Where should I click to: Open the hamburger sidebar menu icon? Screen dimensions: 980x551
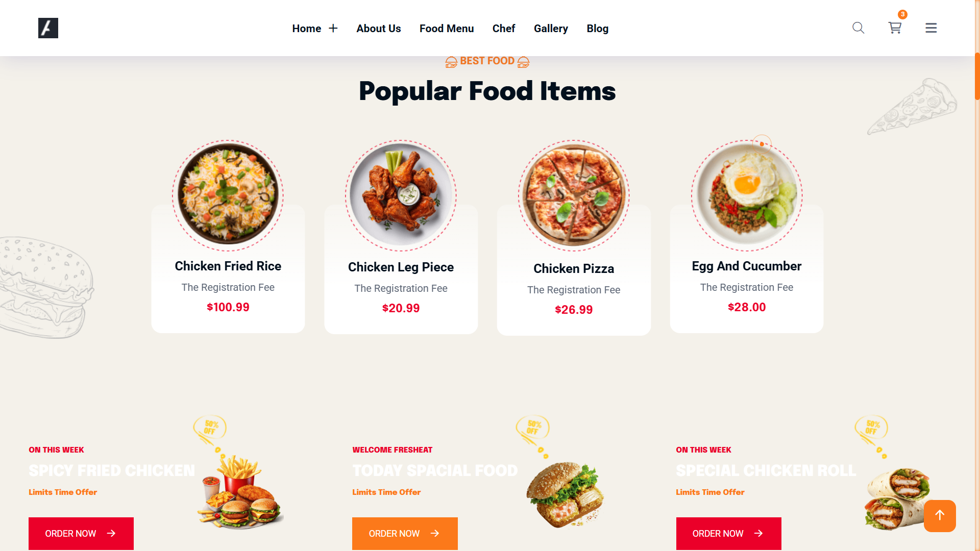931,28
